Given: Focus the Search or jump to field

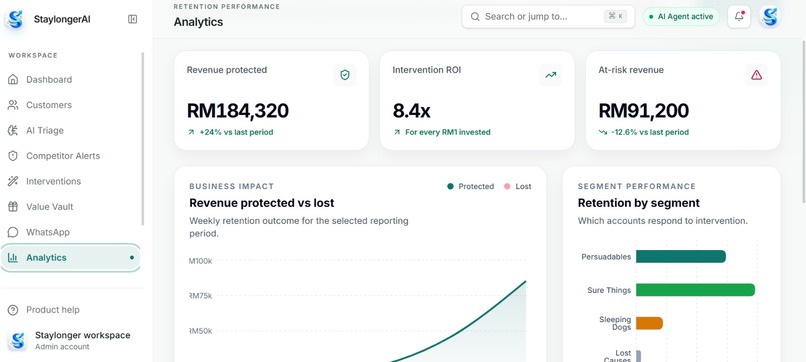Looking at the screenshot, I should tap(548, 16).
